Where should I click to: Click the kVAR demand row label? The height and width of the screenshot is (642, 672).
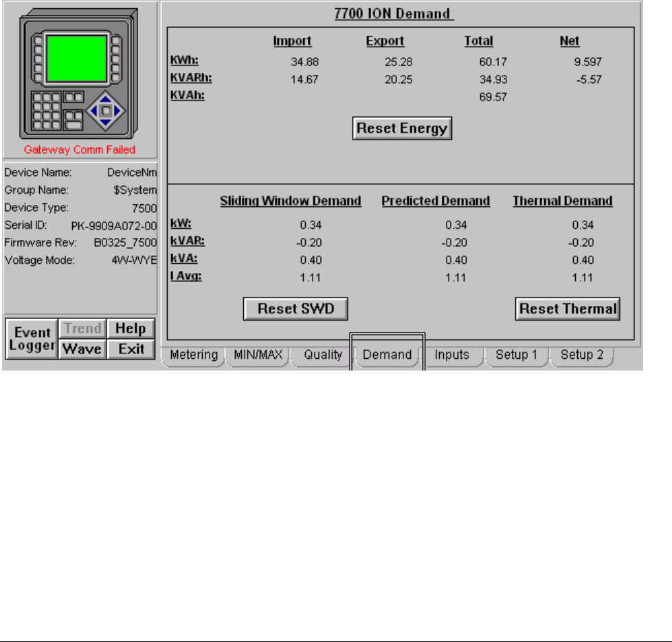tap(188, 241)
